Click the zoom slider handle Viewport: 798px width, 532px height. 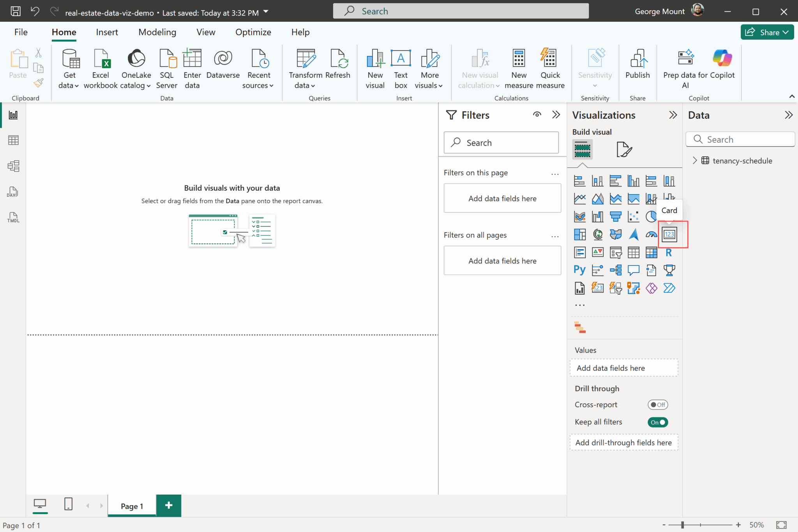coord(682,525)
